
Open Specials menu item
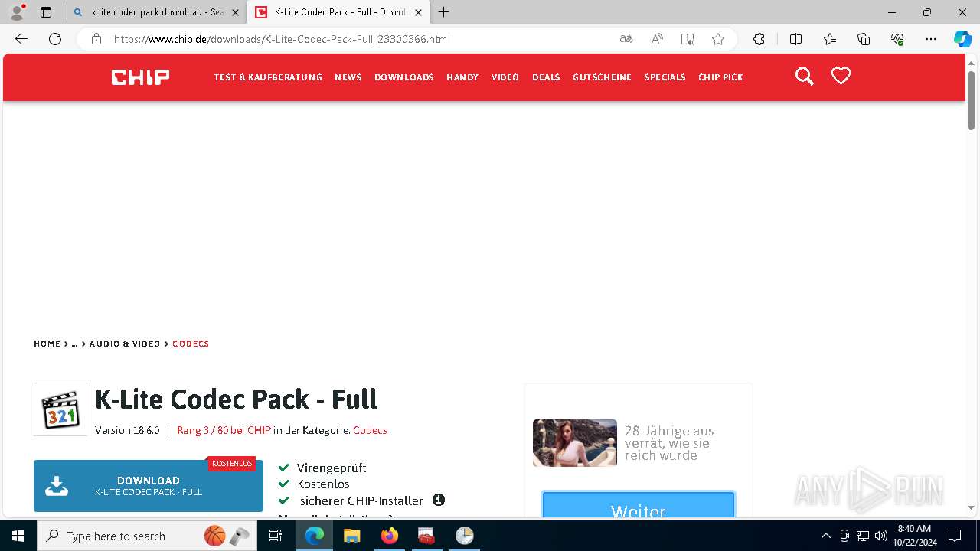pos(665,77)
